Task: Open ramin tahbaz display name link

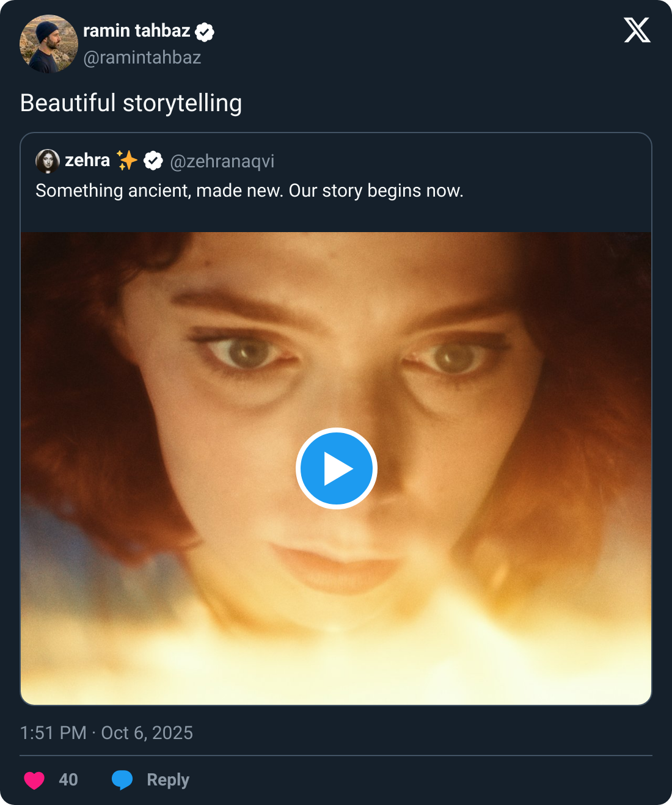Action: (136, 31)
